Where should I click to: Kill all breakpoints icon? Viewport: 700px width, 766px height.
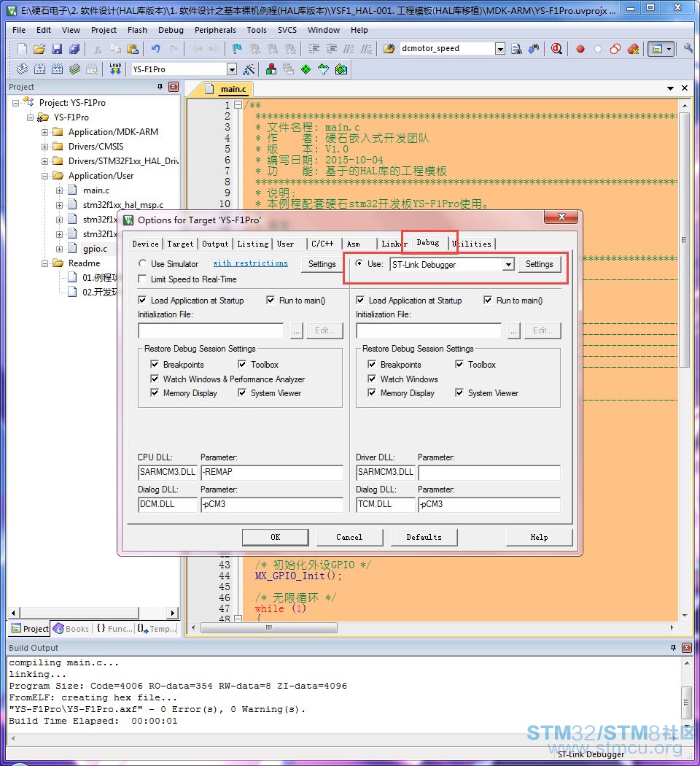coord(633,49)
